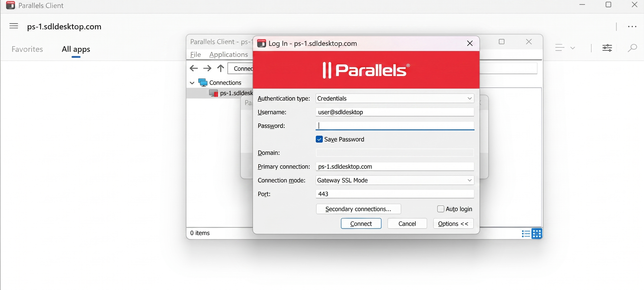Switch to the Favorites tab

(x=27, y=49)
